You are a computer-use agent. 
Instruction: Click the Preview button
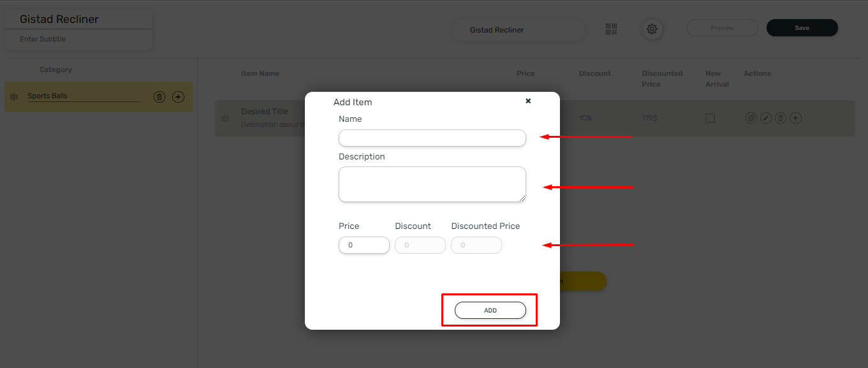pos(722,27)
